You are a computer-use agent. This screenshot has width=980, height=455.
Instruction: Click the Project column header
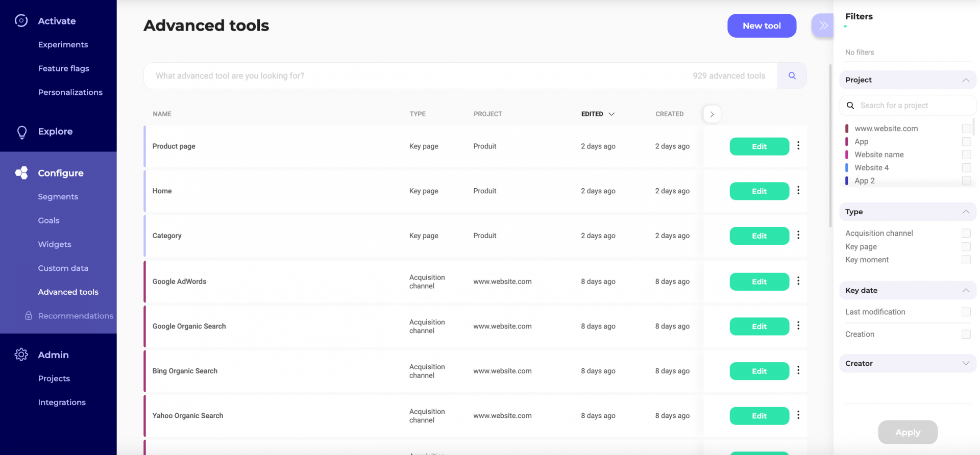tap(487, 114)
